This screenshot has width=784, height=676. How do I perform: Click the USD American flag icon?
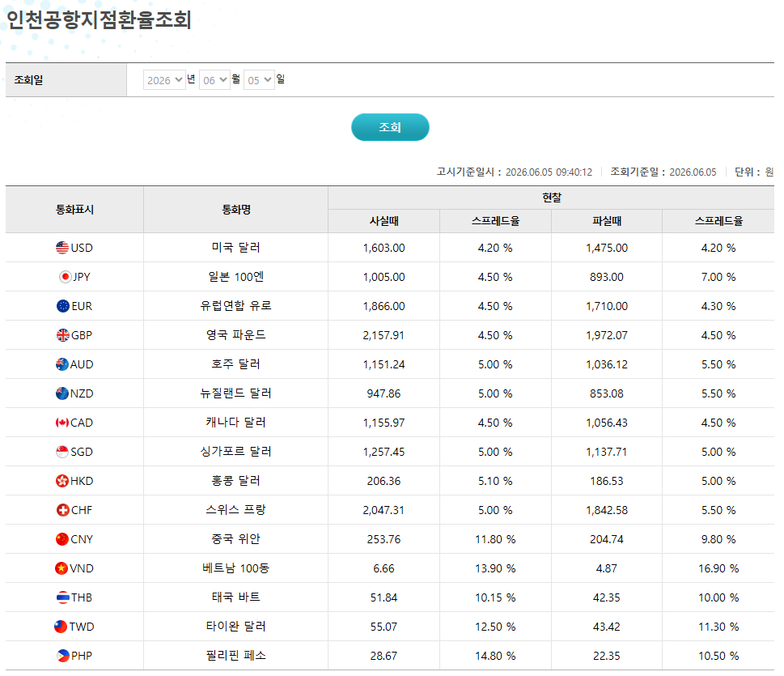pyautogui.click(x=62, y=248)
